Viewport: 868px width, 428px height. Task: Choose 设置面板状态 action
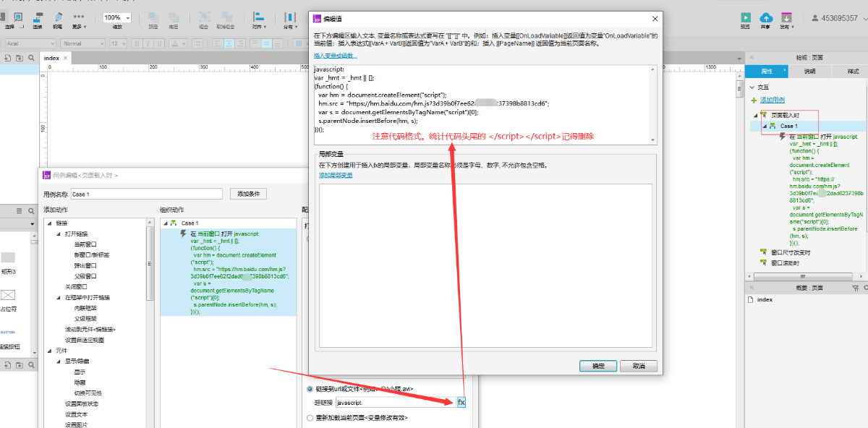81,403
